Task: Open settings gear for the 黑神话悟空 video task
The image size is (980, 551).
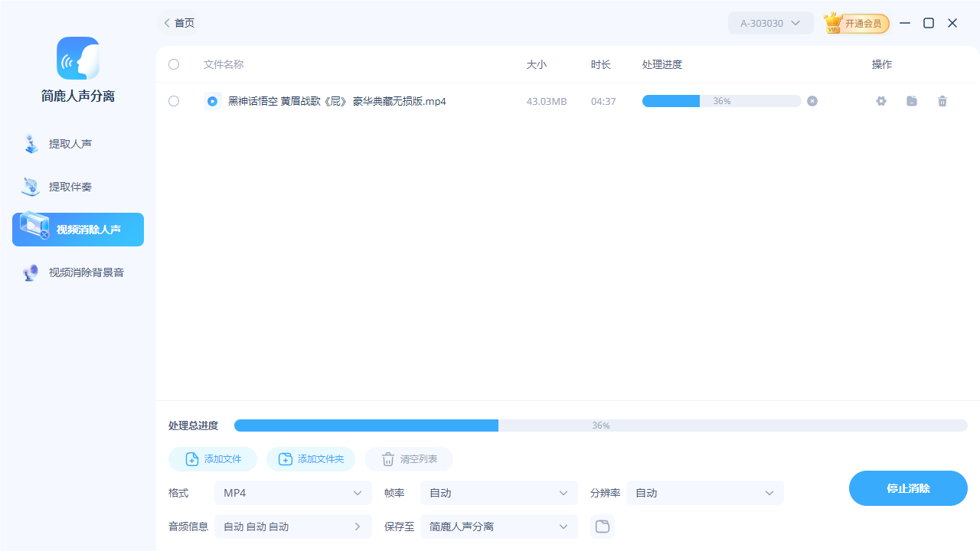Action: [881, 101]
